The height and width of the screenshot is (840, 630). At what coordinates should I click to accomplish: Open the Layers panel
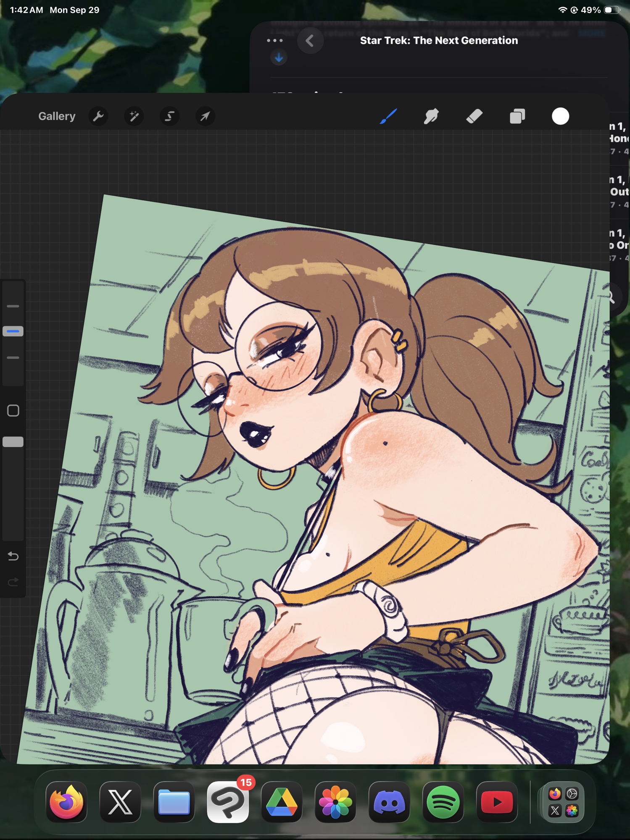[517, 116]
